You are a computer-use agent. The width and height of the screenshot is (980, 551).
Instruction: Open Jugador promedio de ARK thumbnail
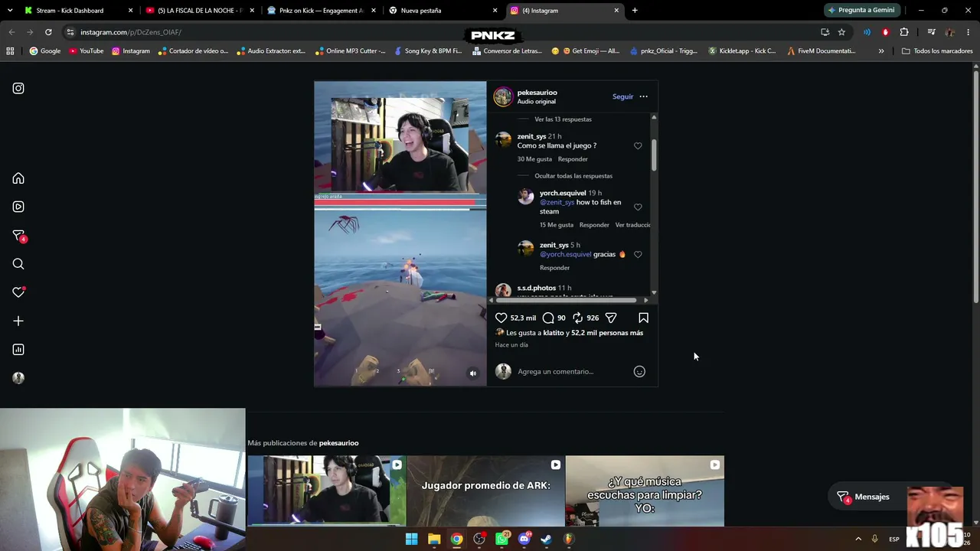(485, 491)
